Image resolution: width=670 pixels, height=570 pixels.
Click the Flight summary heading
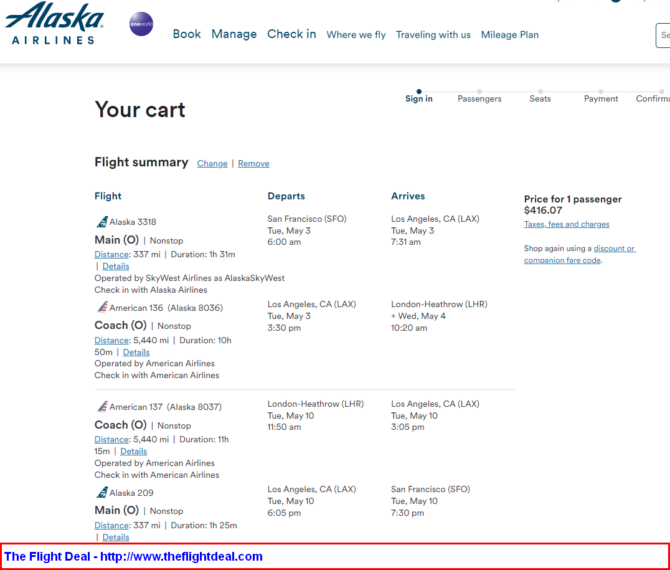[141, 162]
